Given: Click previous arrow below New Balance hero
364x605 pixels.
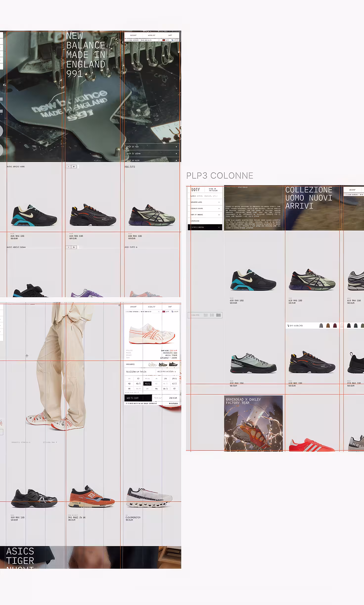Looking at the screenshot, I should [x=69, y=167].
